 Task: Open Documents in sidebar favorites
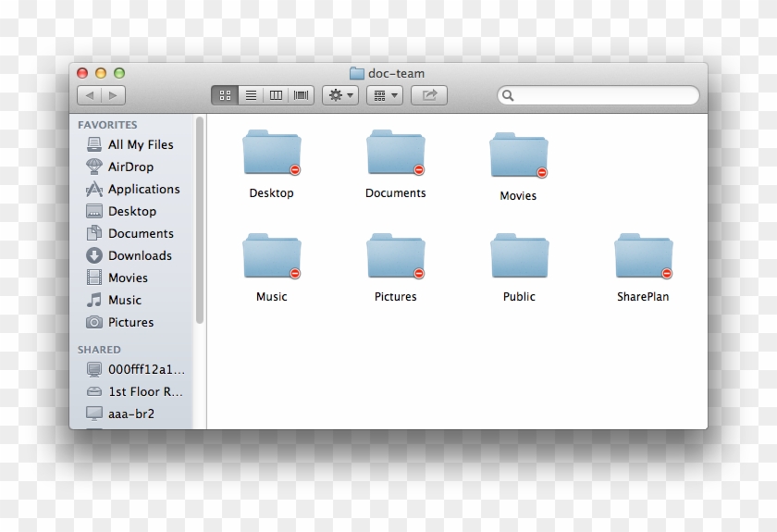130,233
